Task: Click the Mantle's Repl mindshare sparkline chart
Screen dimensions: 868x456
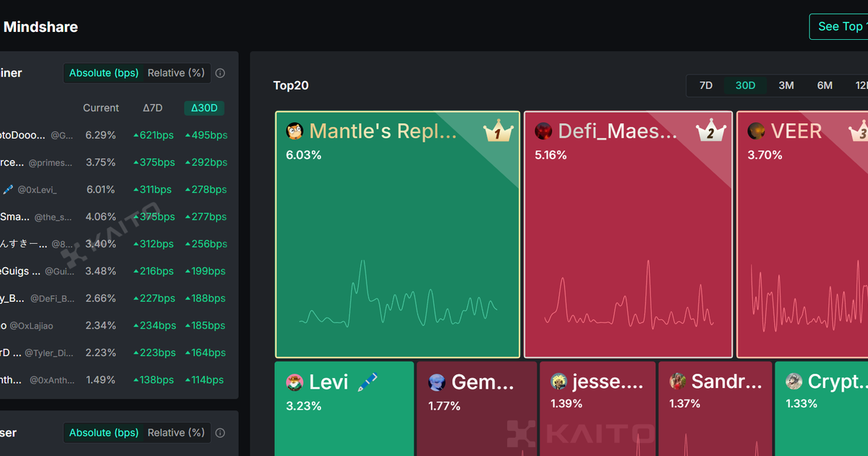Action: point(398,293)
